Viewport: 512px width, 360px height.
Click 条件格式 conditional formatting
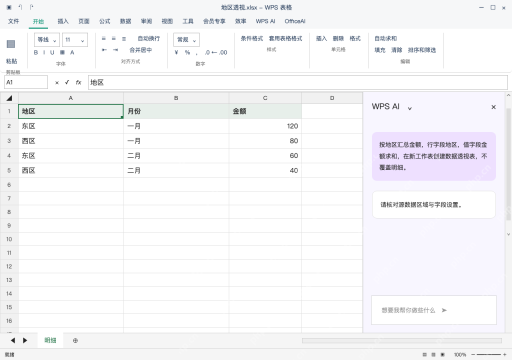(252, 39)
